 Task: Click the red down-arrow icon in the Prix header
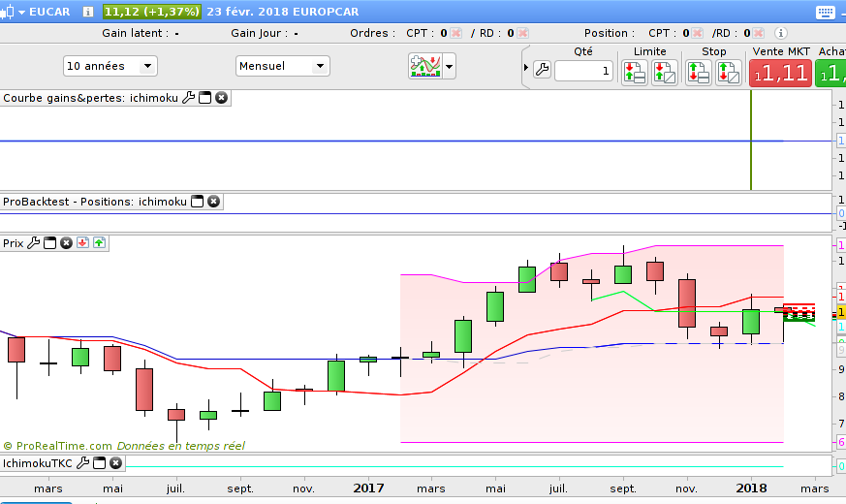[82, 243]
